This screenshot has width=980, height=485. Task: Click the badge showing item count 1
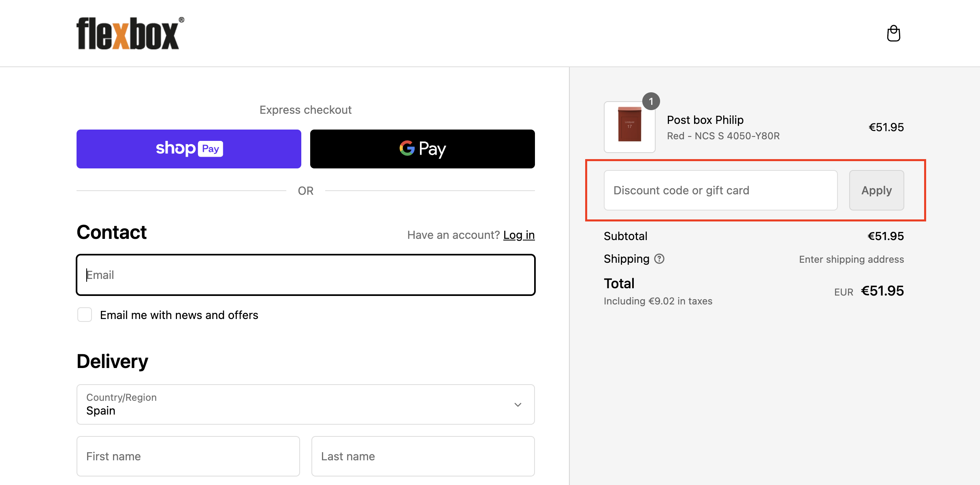652,101
